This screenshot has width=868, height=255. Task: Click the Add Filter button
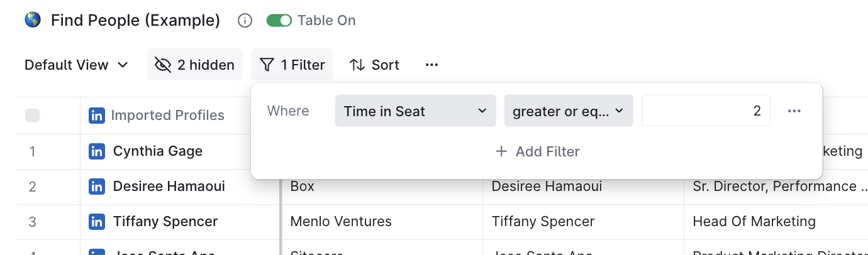pos(537,151)
